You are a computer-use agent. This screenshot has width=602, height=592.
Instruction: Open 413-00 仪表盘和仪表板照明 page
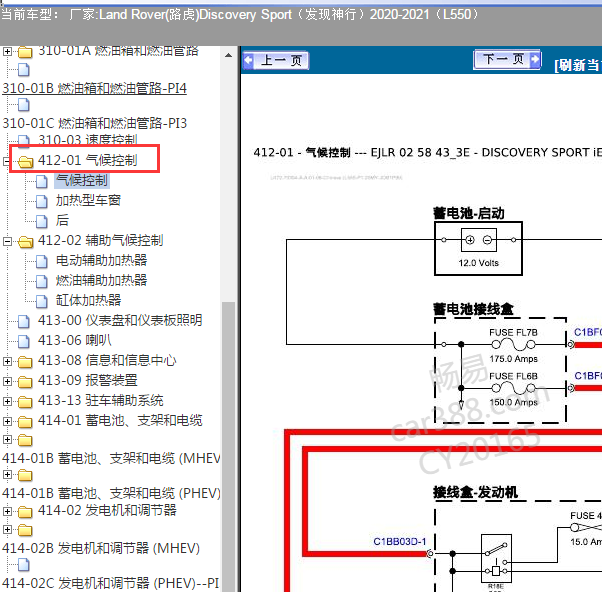tap(120, 320)
